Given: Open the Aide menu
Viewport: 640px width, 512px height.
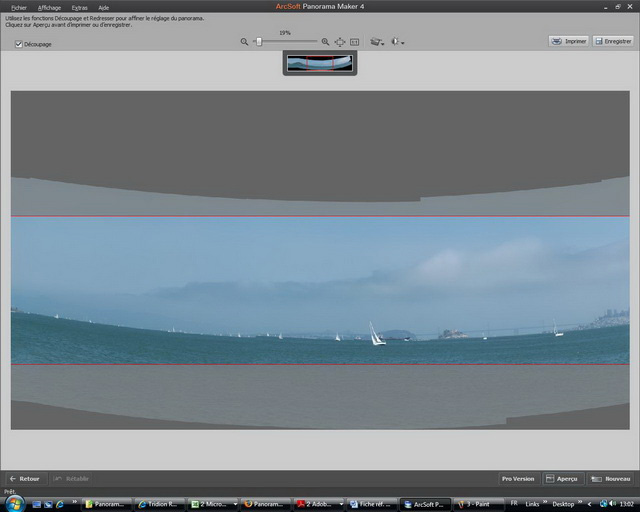Looking at the screenshot, I should (103, 7).
